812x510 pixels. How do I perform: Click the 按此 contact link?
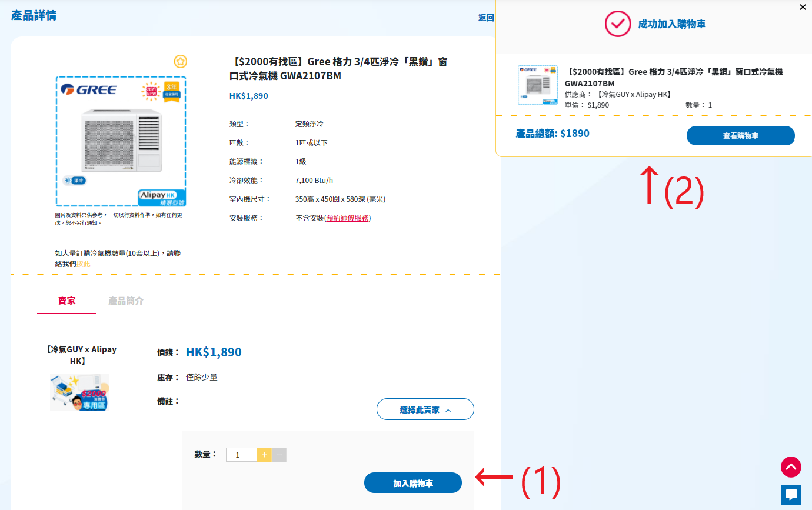point(84,264)
